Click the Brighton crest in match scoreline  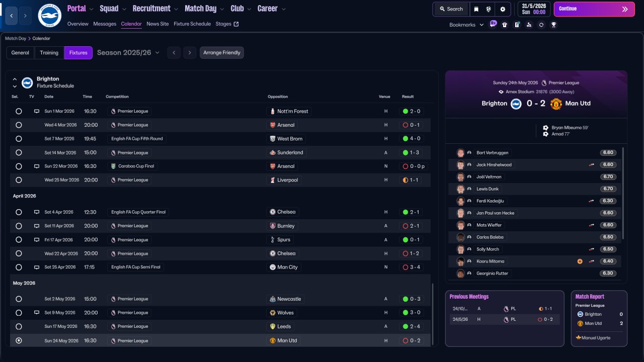516,104
